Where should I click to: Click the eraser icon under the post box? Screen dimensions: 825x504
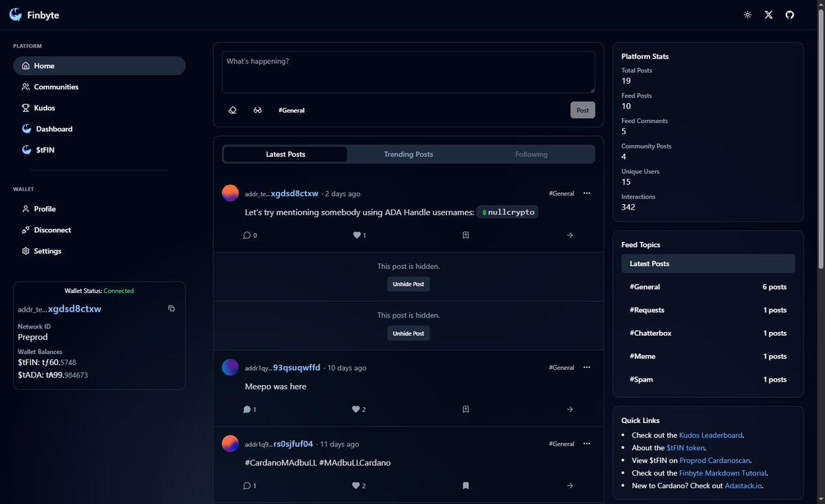pos(232,110)
